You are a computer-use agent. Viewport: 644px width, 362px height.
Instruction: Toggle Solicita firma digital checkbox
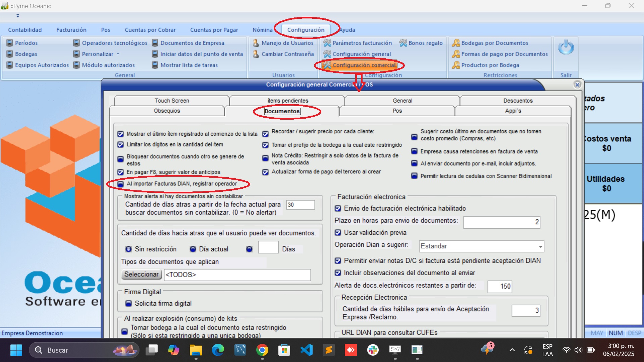click(x=128, y=303)
